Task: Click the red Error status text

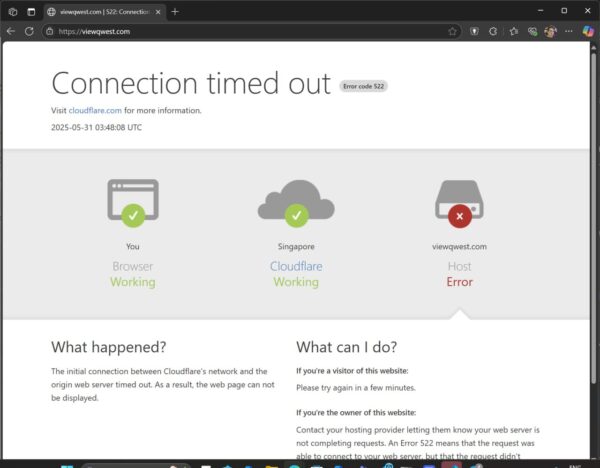Action: 460,282
